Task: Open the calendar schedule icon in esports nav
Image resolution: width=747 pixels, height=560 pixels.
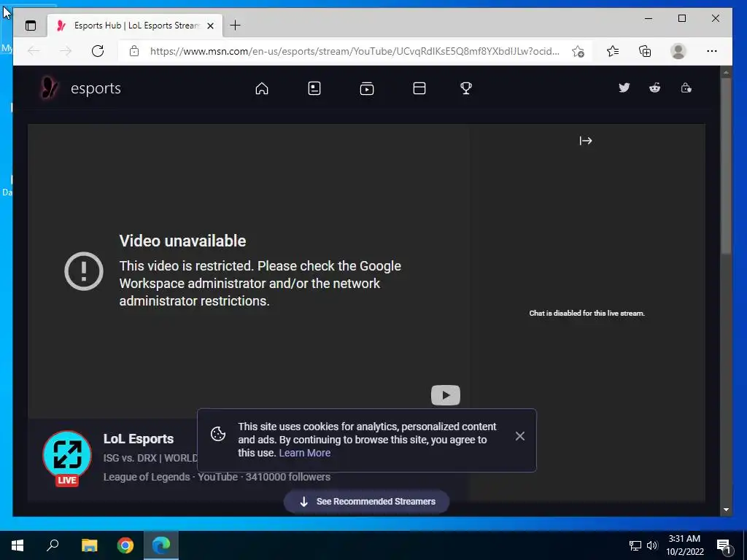Action: 419,88
